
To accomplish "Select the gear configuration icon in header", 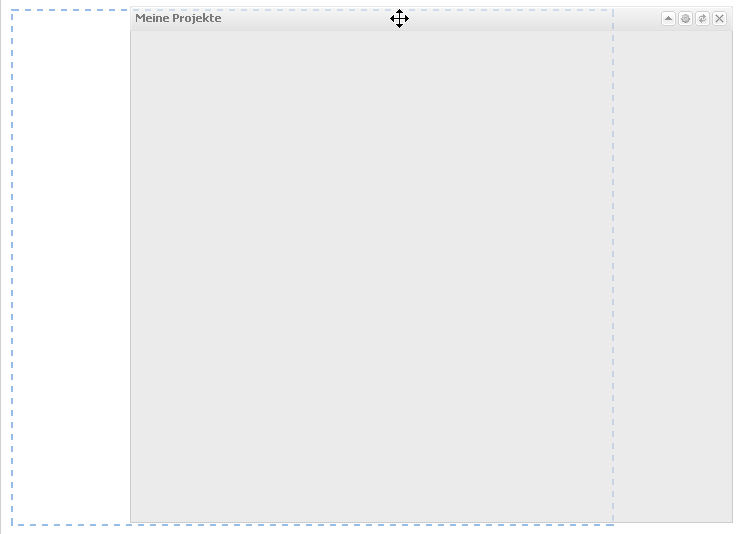I will tap(685, 19).
